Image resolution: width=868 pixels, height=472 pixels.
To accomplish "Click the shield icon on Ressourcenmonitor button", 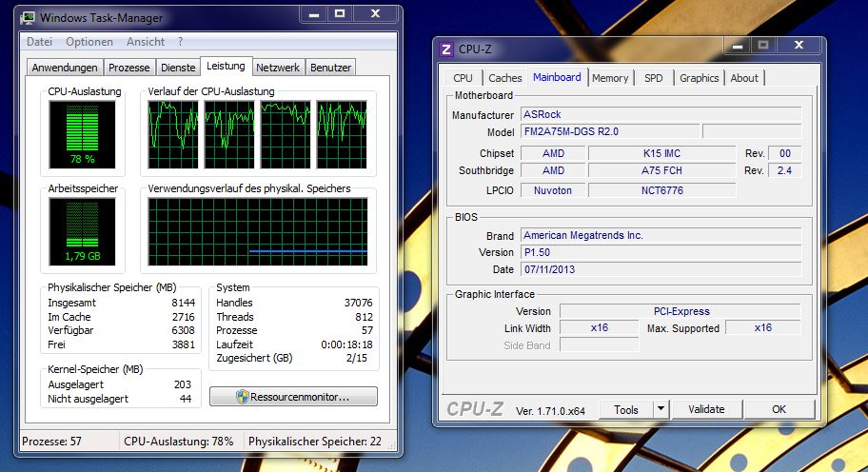I will coord(242,397).
